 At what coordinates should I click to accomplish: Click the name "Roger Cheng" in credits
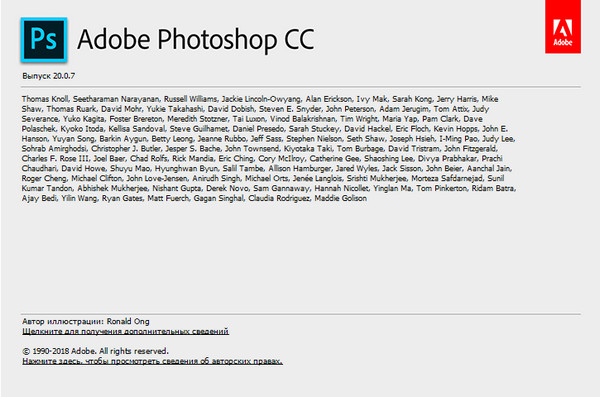[44, 178]
